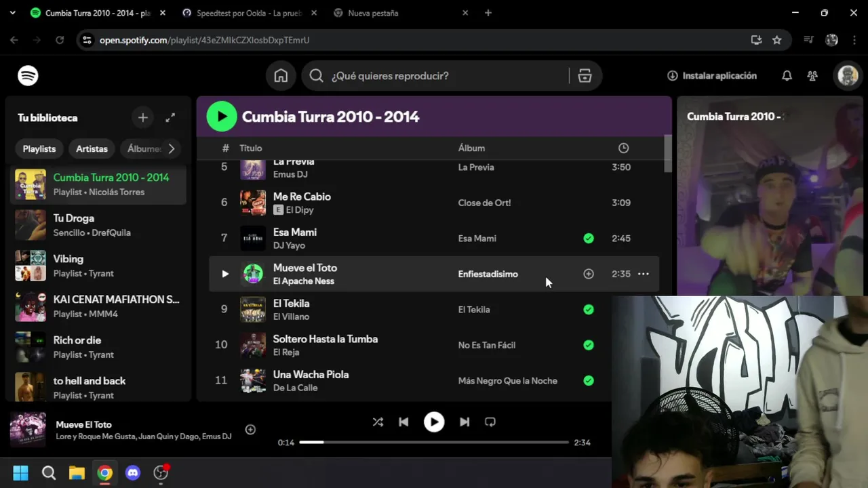Open Tu Droga single in library
This screenshot has width=868, height=488.
100,225
